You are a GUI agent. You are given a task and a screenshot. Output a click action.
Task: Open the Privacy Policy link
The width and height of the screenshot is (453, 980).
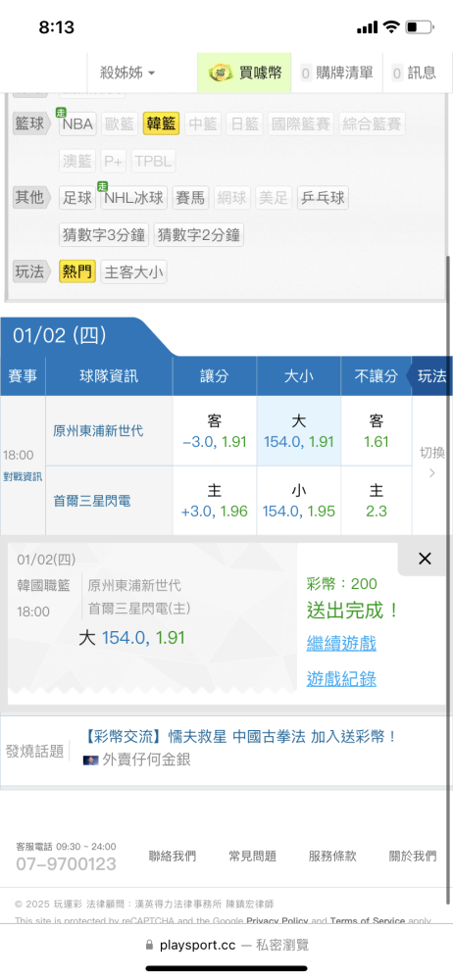pos(277,920)
